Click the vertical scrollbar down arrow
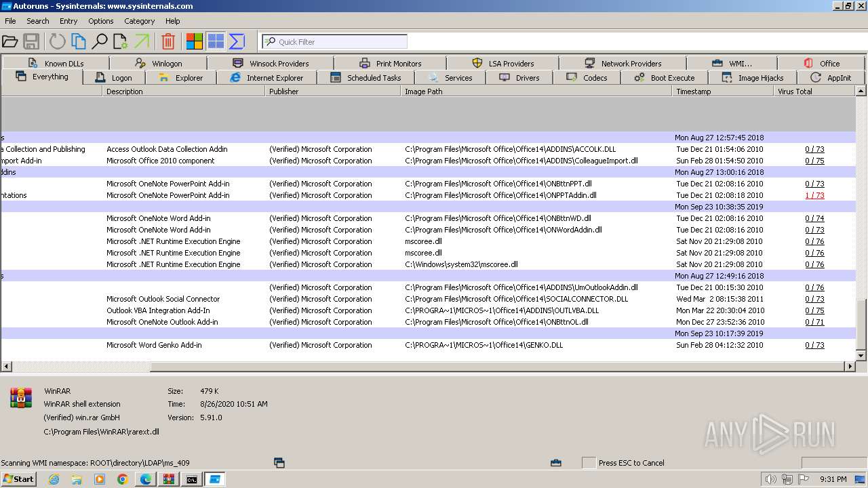This screenshot has height=488, width=868. tap(861, 355)
